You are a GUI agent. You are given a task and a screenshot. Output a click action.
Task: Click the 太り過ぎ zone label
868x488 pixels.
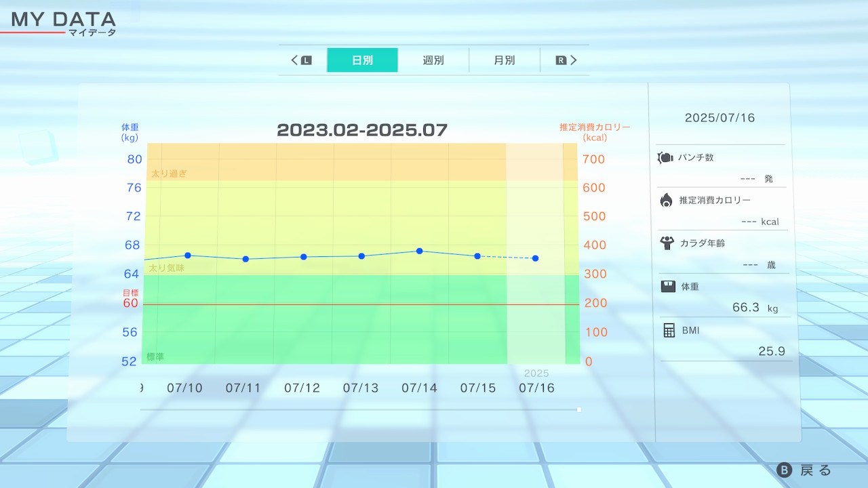tap(169, 174)
